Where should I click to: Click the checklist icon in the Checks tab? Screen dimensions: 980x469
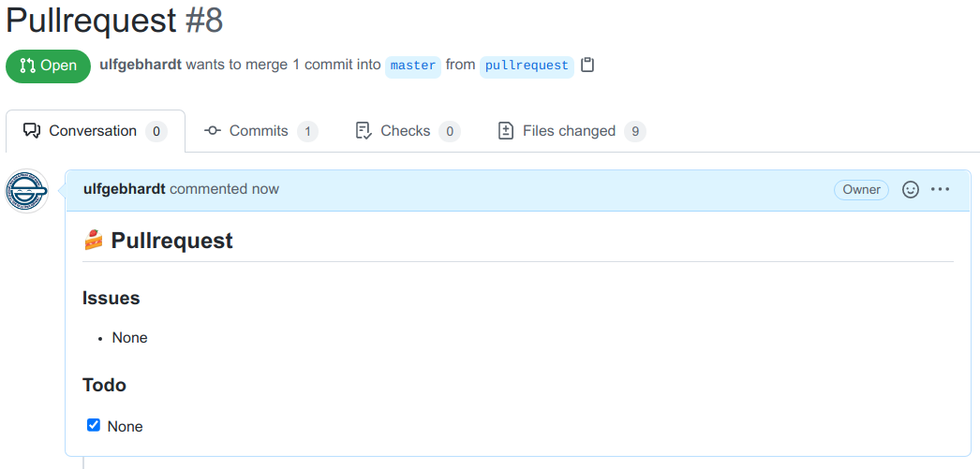coord(364,131)
